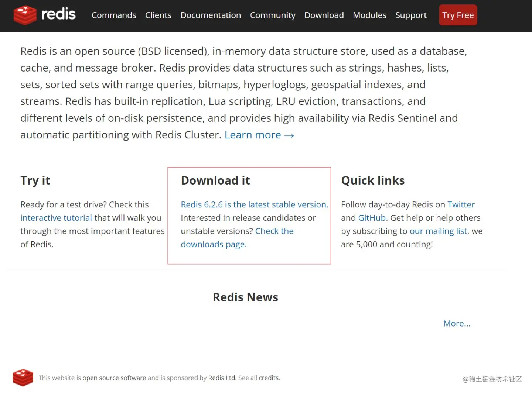This screenshot has height=393, width=532.
Task: Click the small Redis cube icon in footer
Action: [23, 378]
